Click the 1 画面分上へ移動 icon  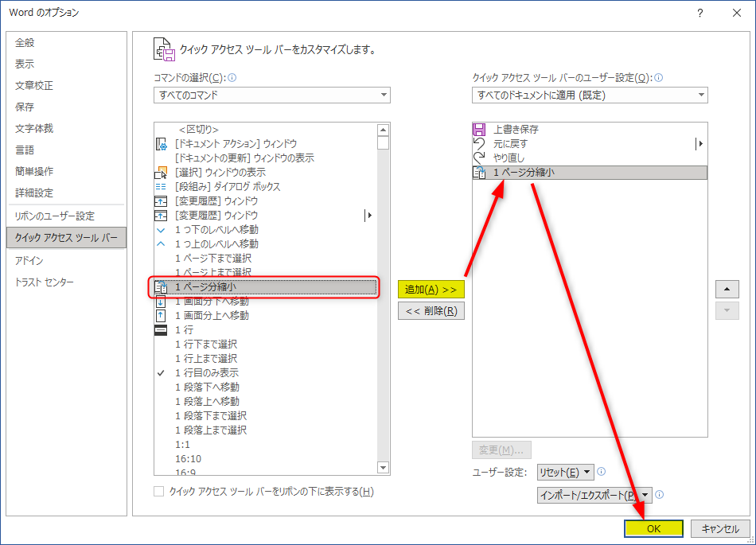coord(161,316)
